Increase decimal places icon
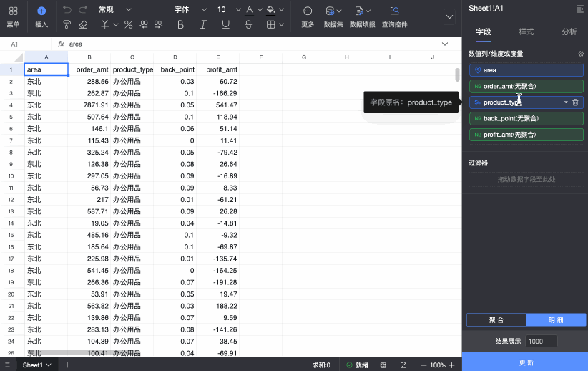Screen dimensions: 588x371 (x=159, y=24)
